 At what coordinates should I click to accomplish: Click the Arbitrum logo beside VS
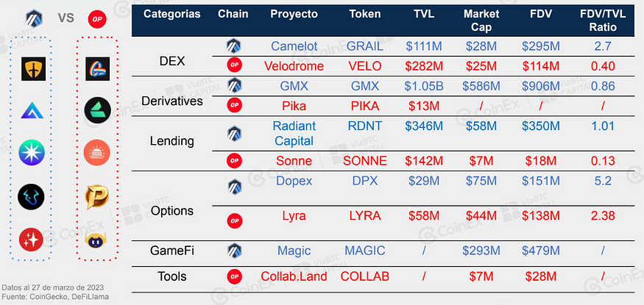[x=34, y=18]
